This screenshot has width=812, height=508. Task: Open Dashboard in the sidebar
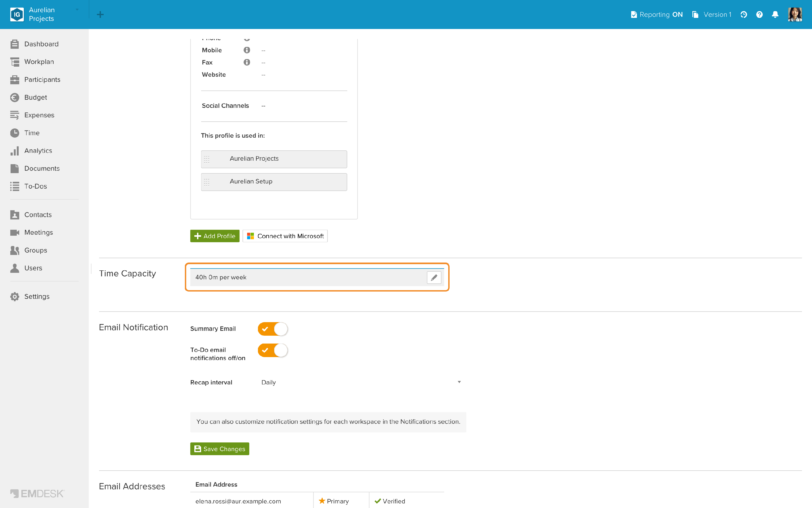click(x=34, y=44)
